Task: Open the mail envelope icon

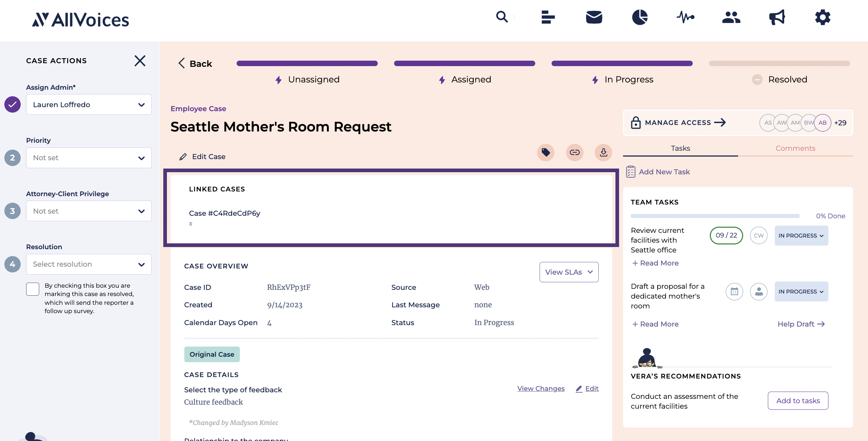Action: pyautogui.click(x=594, y=17)
